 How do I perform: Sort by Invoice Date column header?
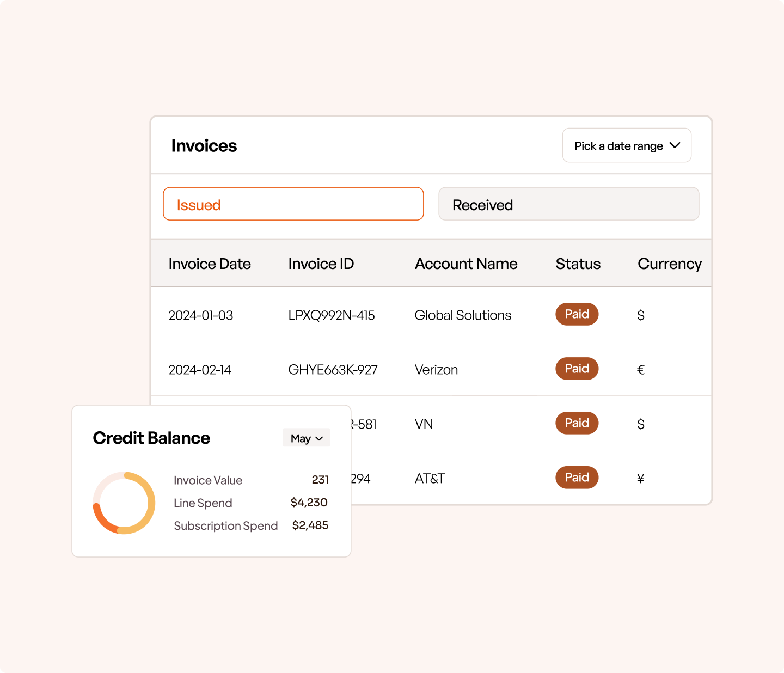[x=210, y=264]
